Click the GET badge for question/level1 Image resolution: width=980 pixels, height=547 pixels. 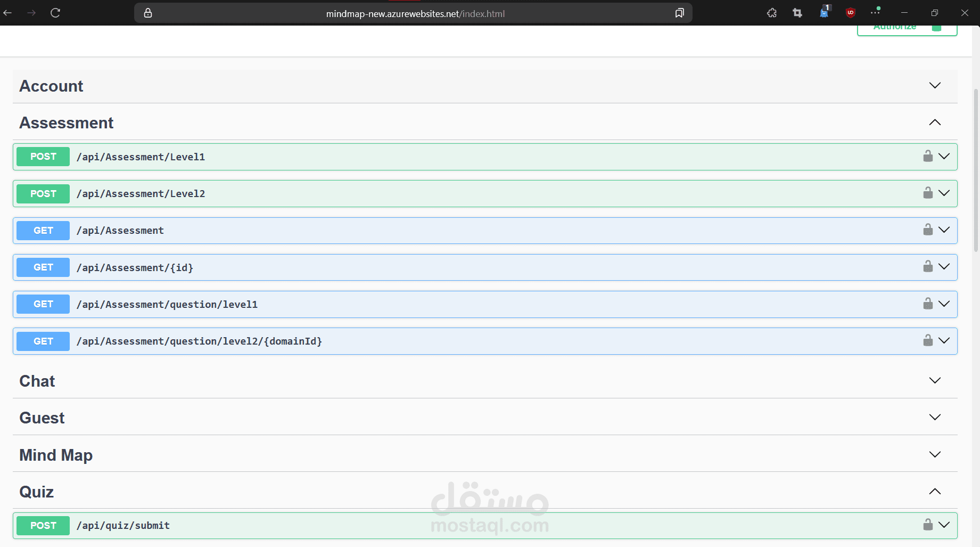click(x=43, y=304)
